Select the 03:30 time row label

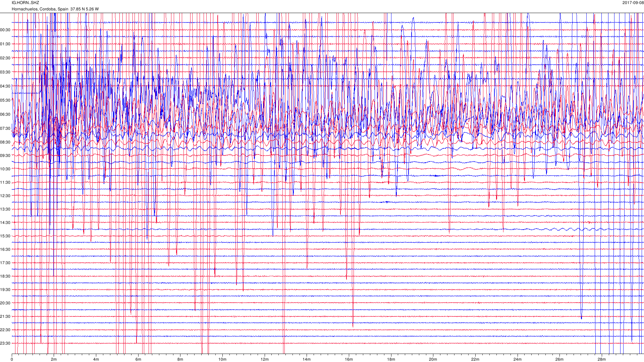(5, 72)
